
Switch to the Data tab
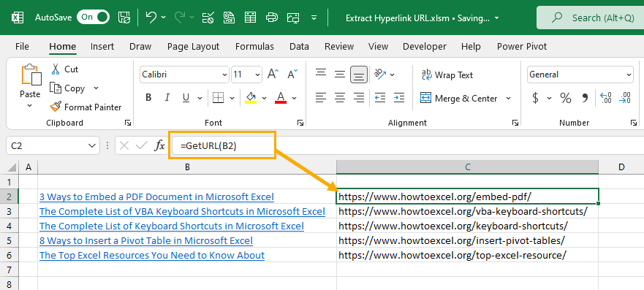(299, 46)
